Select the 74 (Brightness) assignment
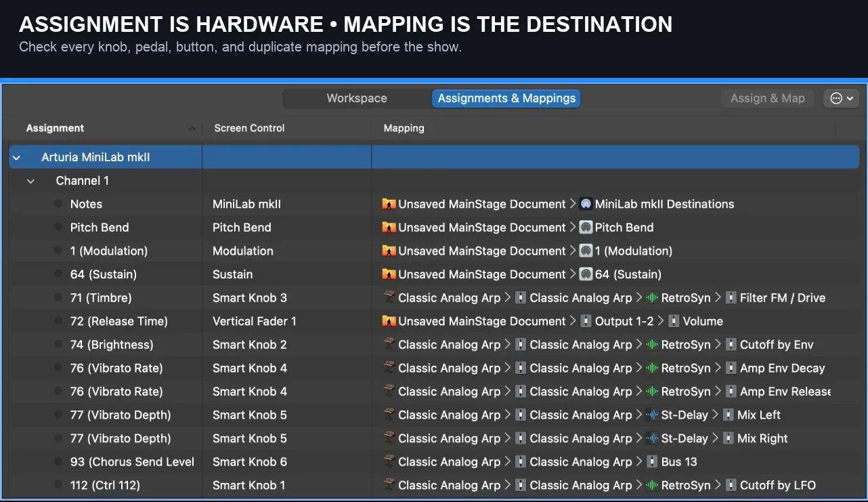This screenshot has height=502, width=868. click(112, 345)
